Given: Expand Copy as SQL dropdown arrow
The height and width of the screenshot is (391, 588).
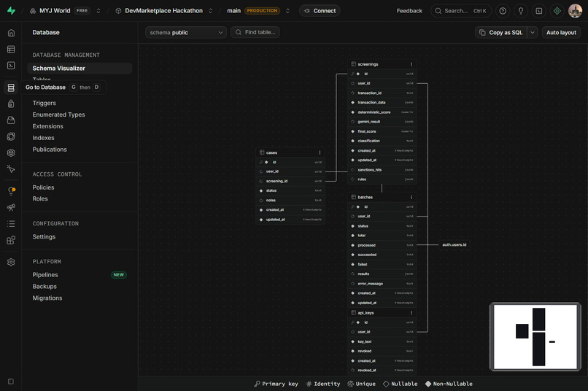Looking at the screenshot, I should [x=532, y=33].
